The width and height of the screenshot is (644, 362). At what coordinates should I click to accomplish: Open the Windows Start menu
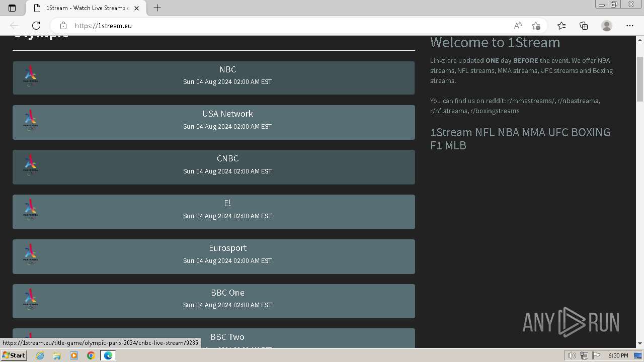(14, 355)
